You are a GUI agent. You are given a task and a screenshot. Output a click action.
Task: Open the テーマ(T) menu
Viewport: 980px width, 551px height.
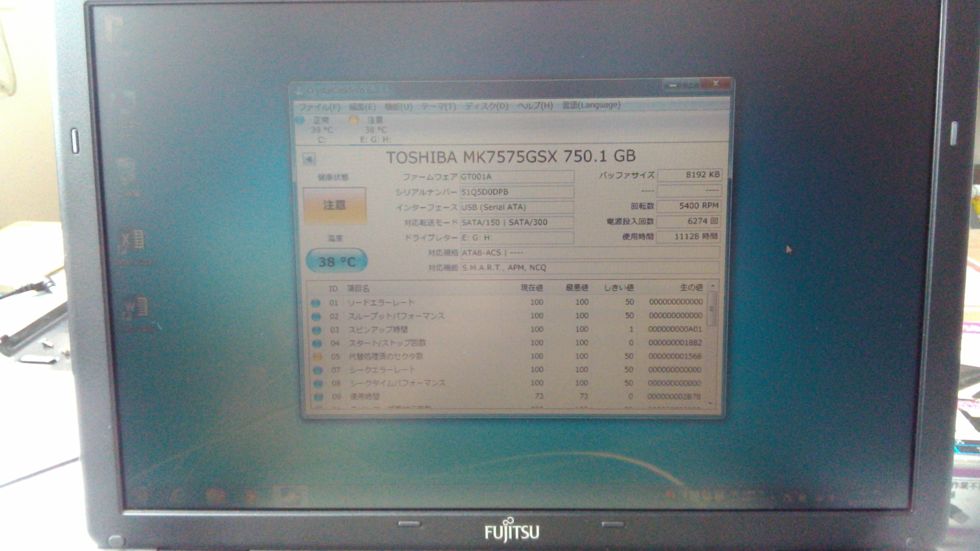click(438, 106)
